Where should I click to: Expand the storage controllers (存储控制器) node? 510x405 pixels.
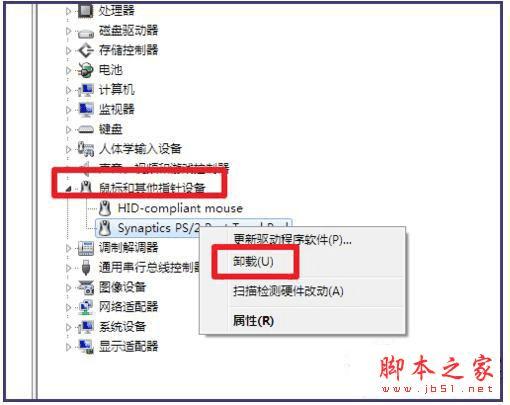click(x=68, y=51)
